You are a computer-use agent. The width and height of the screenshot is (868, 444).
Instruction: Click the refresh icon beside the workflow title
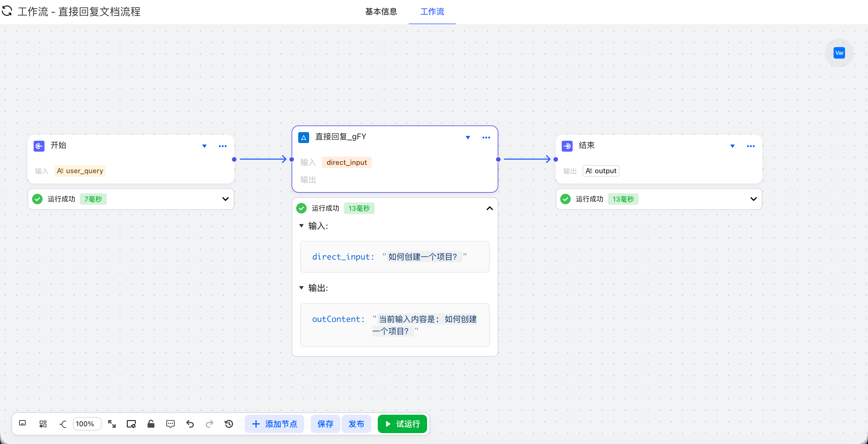point(7,11)
